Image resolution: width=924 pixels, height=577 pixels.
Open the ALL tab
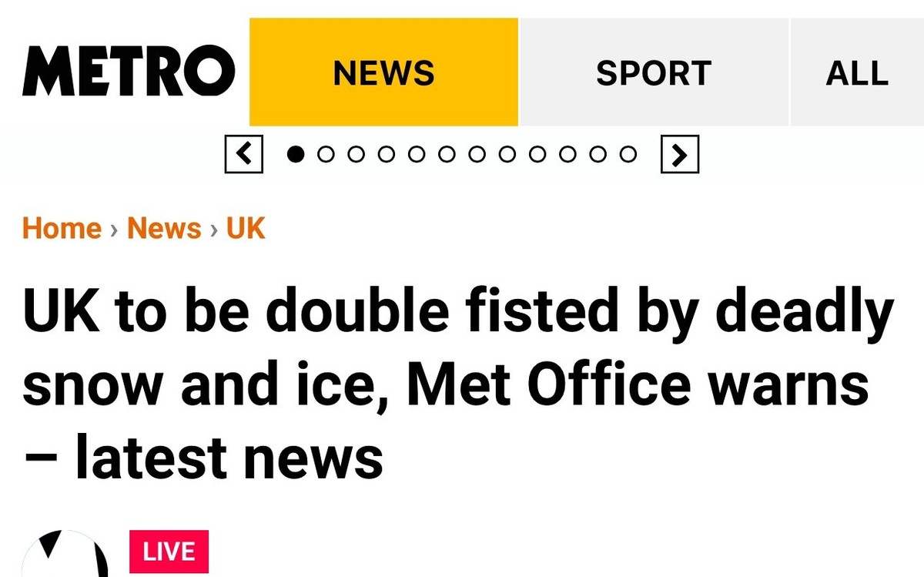pyautogui.click(x=857, y=72)
